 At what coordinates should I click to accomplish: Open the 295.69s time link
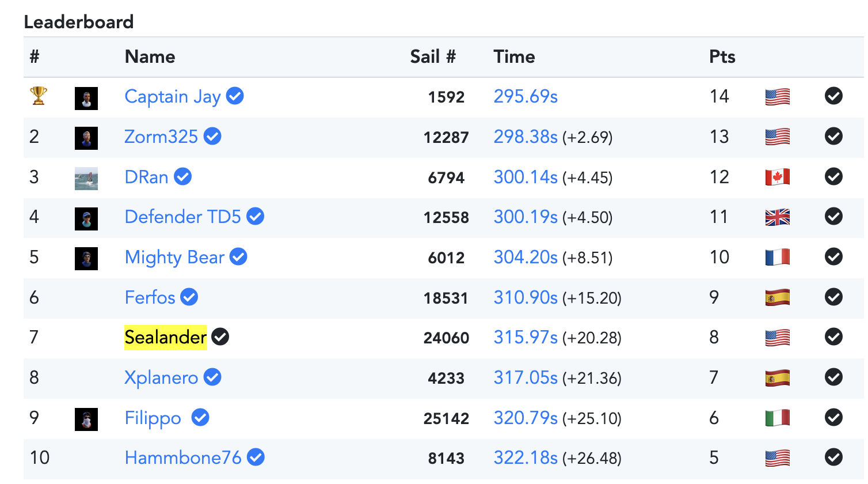click(526, 96)
